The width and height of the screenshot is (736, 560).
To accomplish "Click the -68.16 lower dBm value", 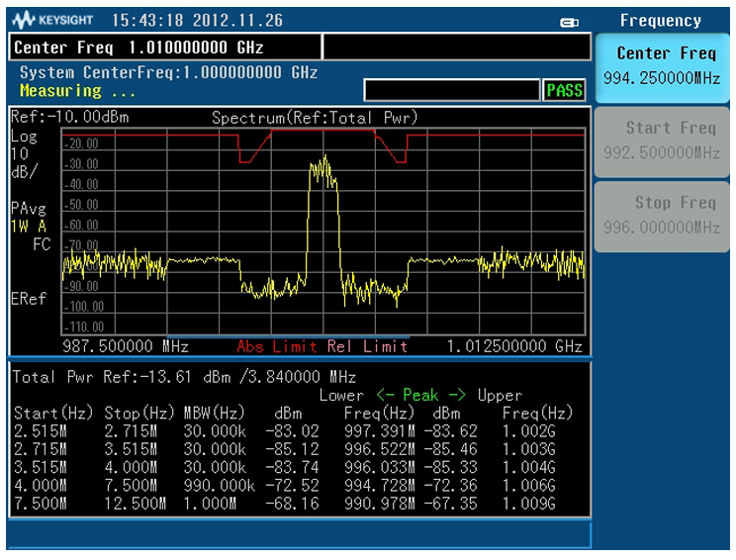I will (x=292, y=504).
